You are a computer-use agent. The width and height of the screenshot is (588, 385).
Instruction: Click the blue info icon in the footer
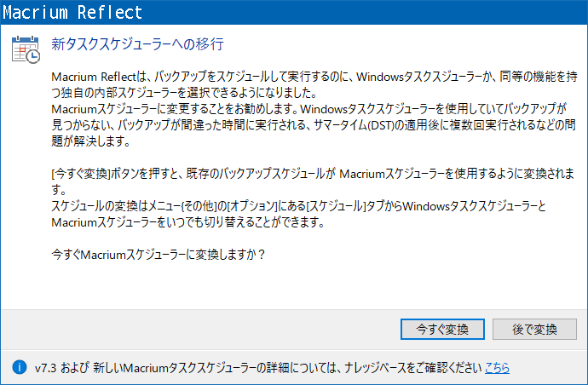pos(19,367)
